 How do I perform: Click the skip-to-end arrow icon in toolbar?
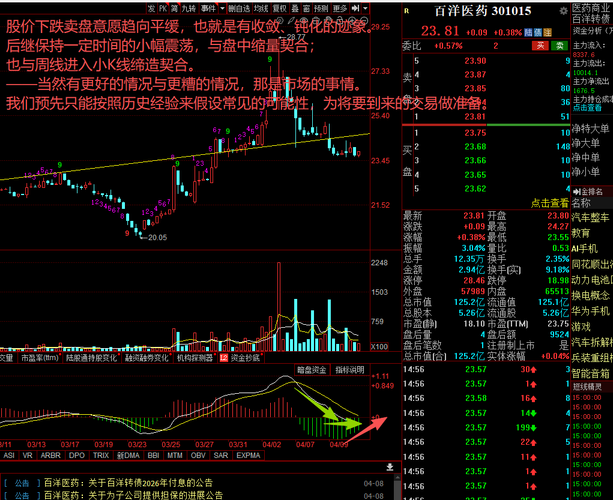click(355, 8)
